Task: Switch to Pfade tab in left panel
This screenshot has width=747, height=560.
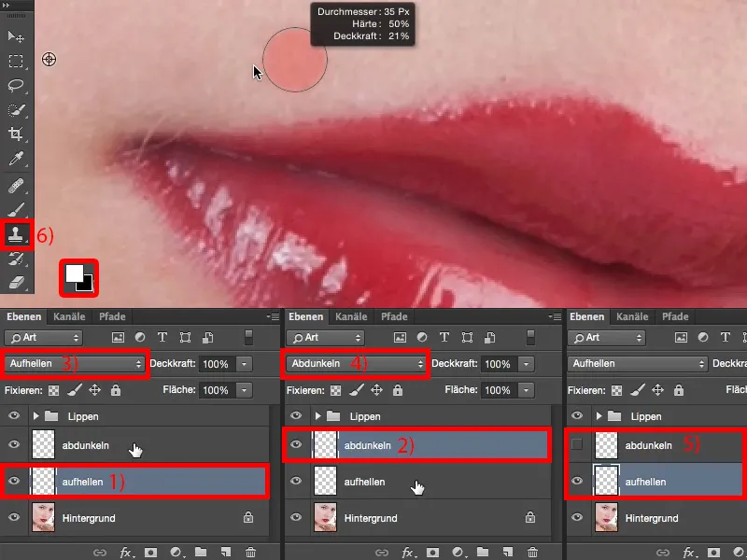Action: (x=112, y=316)
